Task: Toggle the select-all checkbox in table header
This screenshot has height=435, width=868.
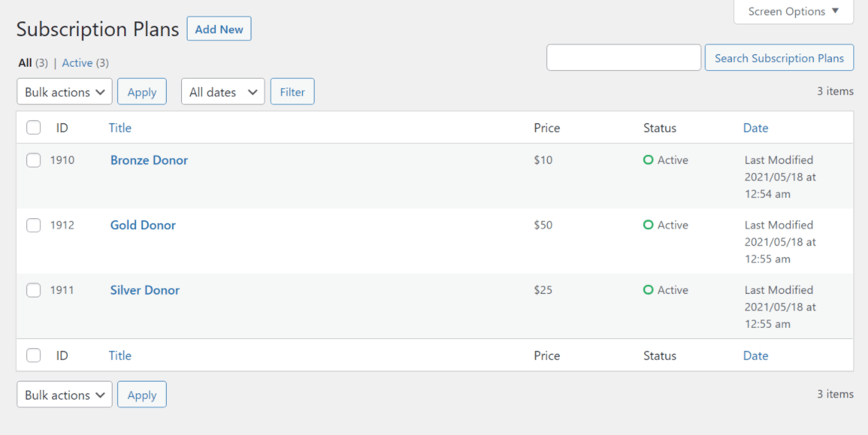Action: coord(33,128)
